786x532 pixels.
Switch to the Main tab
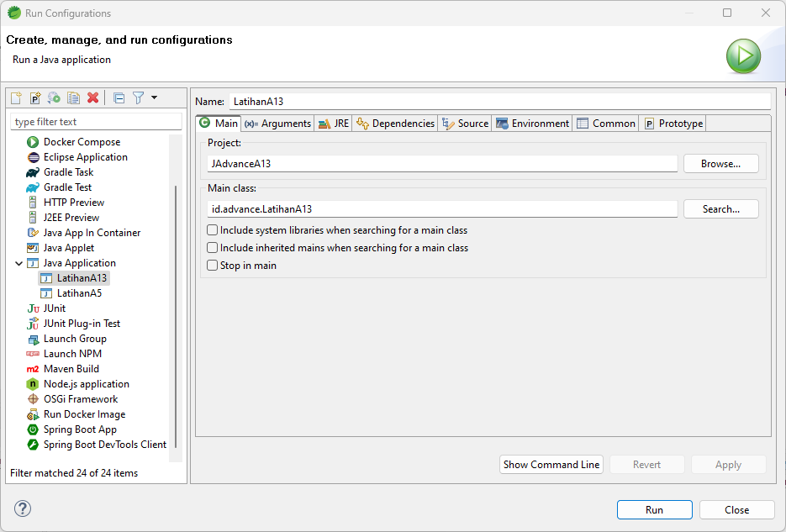coord(219,124)
